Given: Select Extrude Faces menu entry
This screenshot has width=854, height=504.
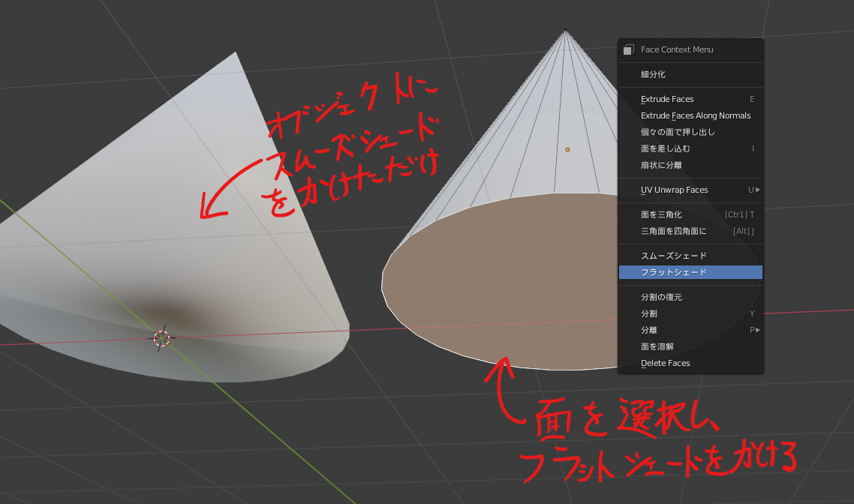Looking at the screenshot, I should [690, 99].
